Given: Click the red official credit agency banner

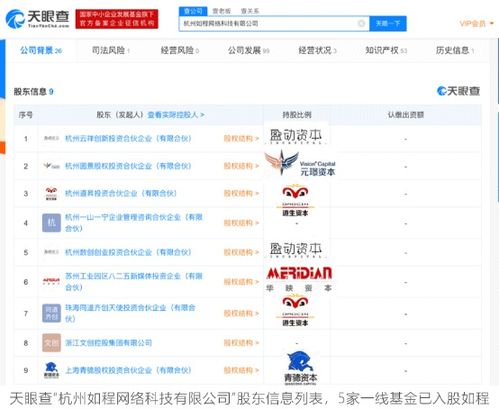Looking at the screenshot, I should tap(117, 19).
